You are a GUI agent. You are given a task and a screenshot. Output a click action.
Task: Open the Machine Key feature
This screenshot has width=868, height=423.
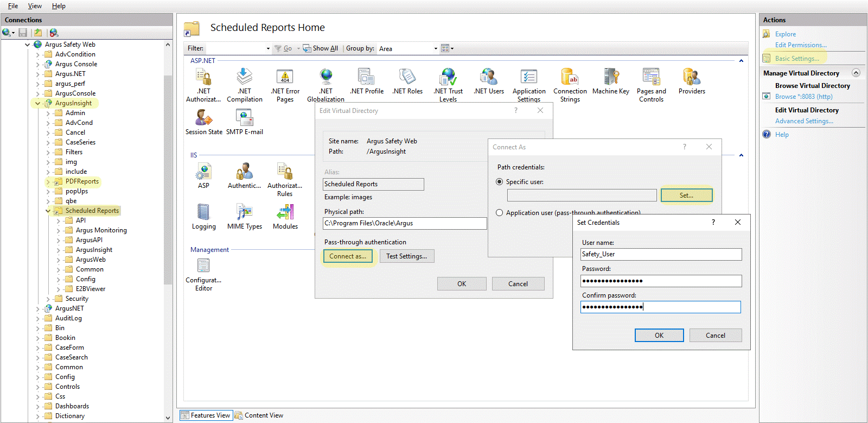[611, 81]
